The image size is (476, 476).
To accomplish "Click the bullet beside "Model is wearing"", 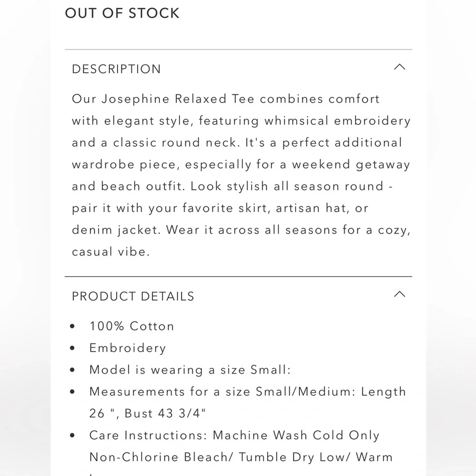I will coord(72,370).
